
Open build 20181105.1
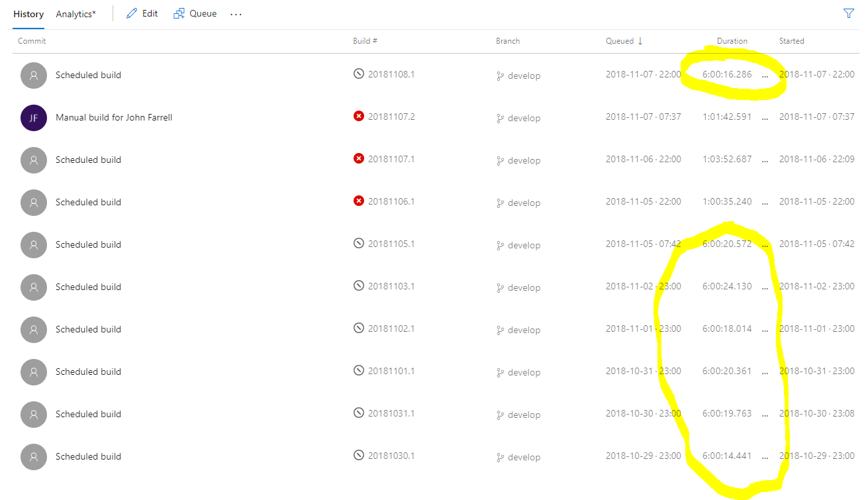coord(391,244)
